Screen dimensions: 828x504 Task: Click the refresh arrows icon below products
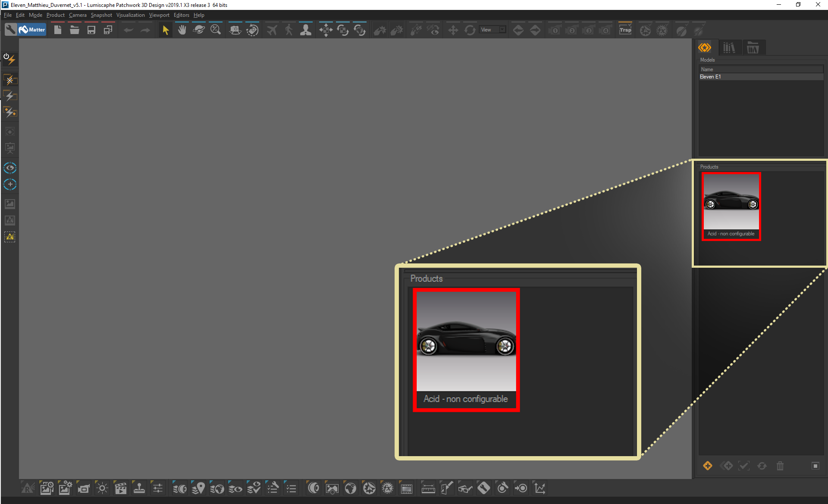pyautogui.click(x=762, y=466)
